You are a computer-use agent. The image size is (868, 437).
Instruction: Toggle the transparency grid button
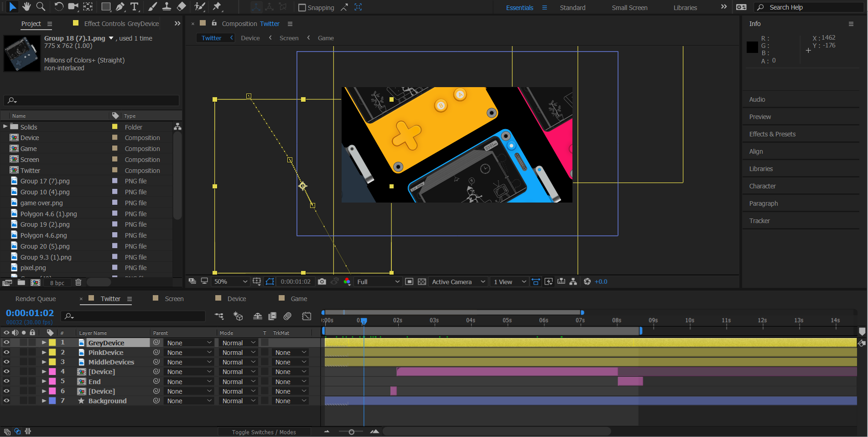pos(422,281)
